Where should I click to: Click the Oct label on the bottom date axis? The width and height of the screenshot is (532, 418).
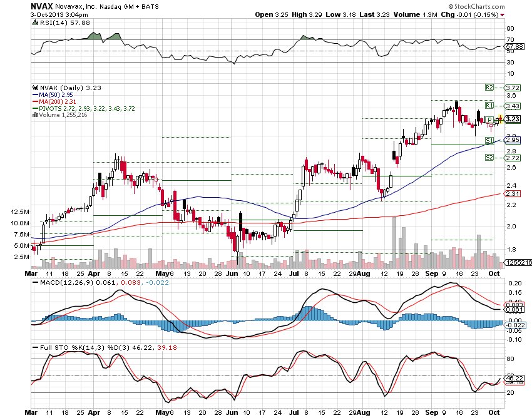tap(494, 412)
